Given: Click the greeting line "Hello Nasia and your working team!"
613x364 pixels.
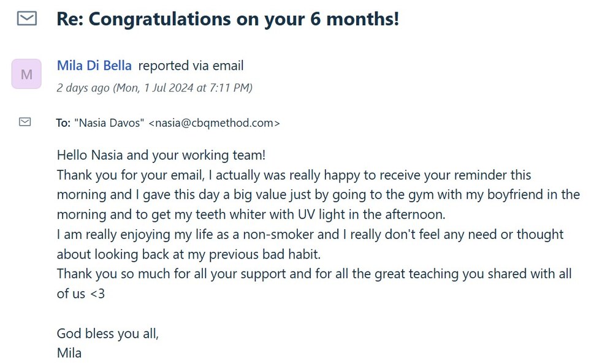Looking at the screenshot, I should tap(161, 155).
